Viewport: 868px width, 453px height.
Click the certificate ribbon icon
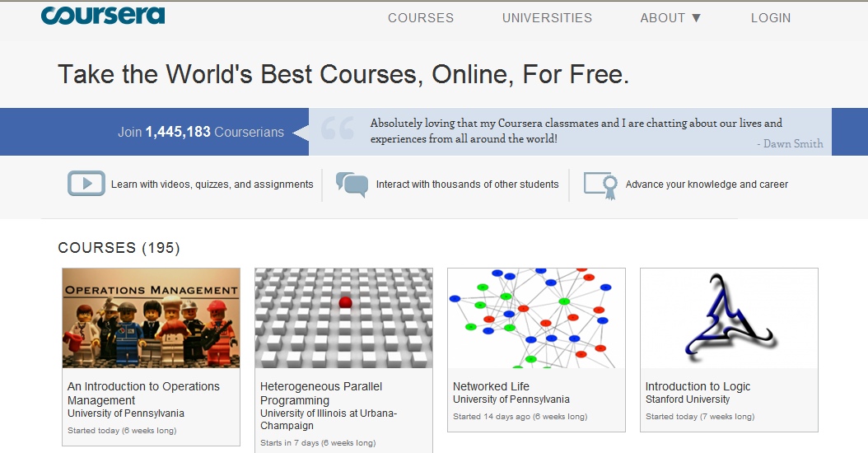600,185
